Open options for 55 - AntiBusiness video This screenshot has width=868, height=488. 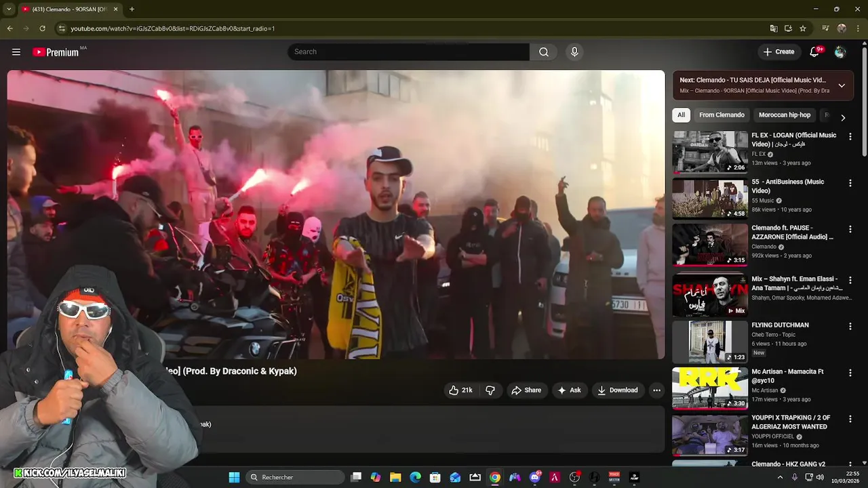(850, 184)
